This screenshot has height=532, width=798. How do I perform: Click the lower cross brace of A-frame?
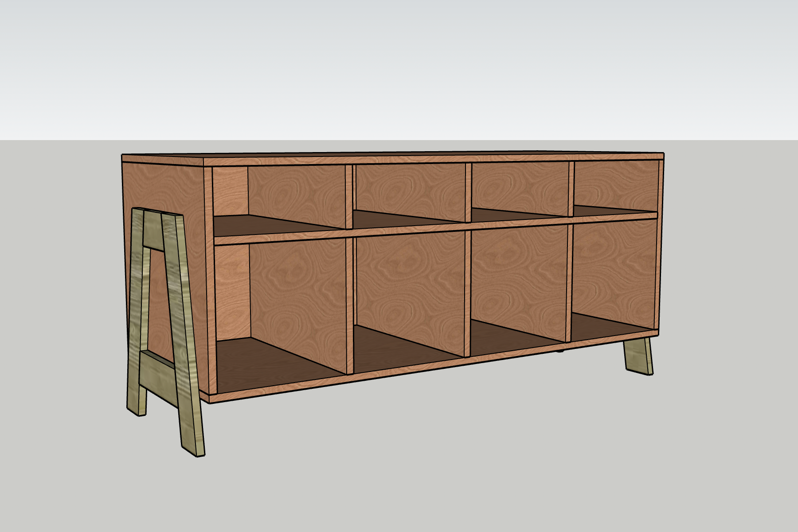156,369
